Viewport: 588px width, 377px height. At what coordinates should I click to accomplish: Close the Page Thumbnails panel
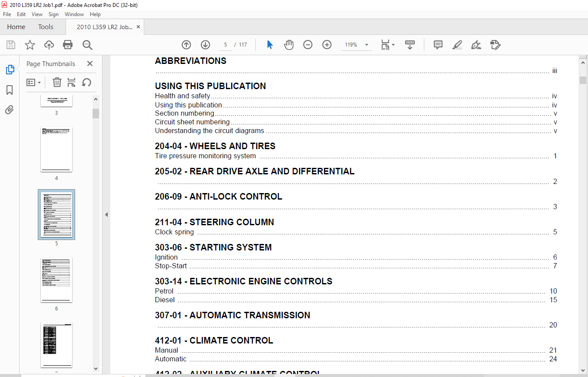(x=90, y=63)
